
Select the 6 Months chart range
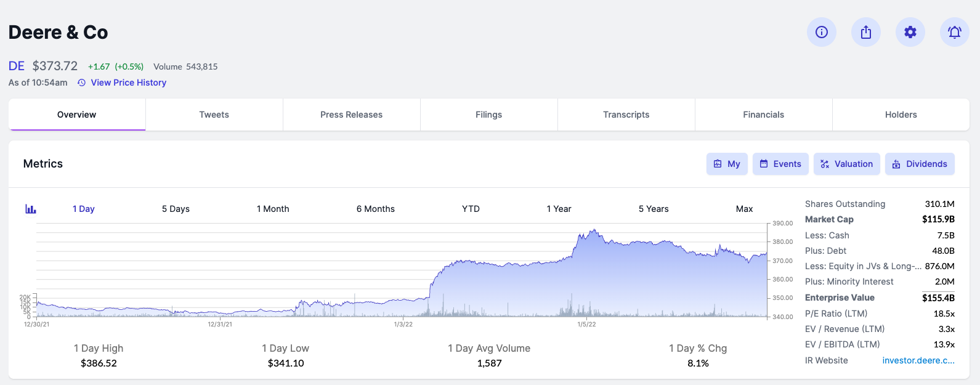point(375,209)
